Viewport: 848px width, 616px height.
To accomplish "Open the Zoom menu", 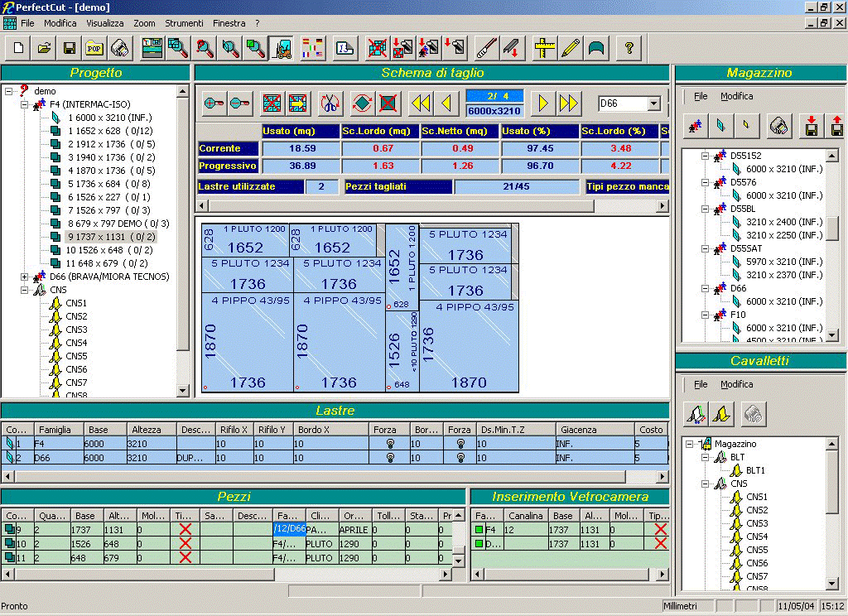I will point(144,23).
